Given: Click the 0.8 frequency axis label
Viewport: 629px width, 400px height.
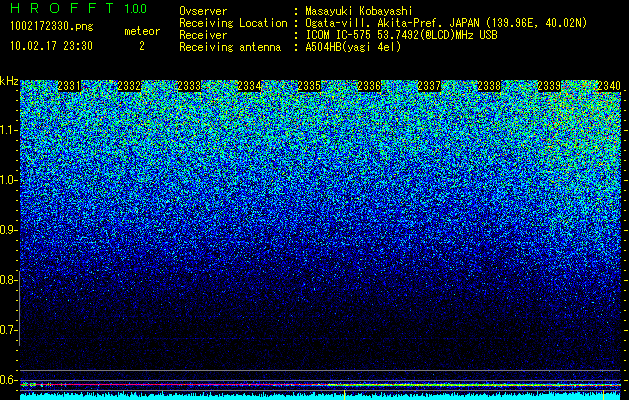Looking at the screenshot, I should (x=8, y=280).
